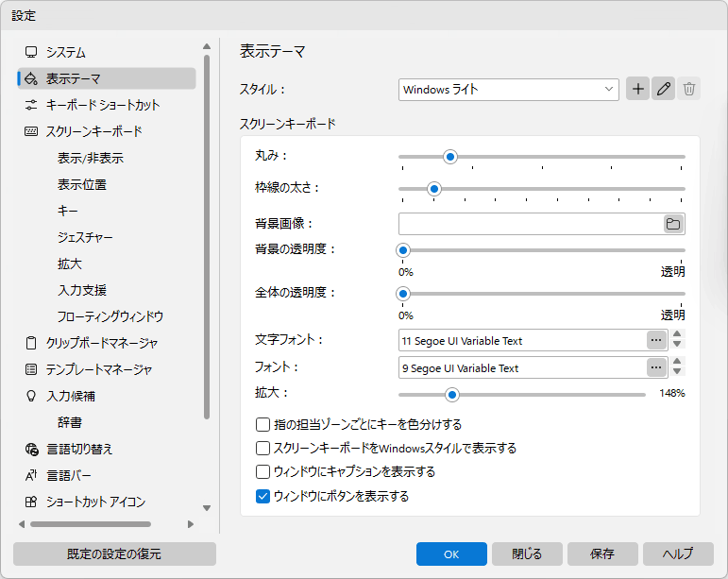728x579 pixels.
Task: Decrease フォント size with down arrow
Action: pos(677,372)
